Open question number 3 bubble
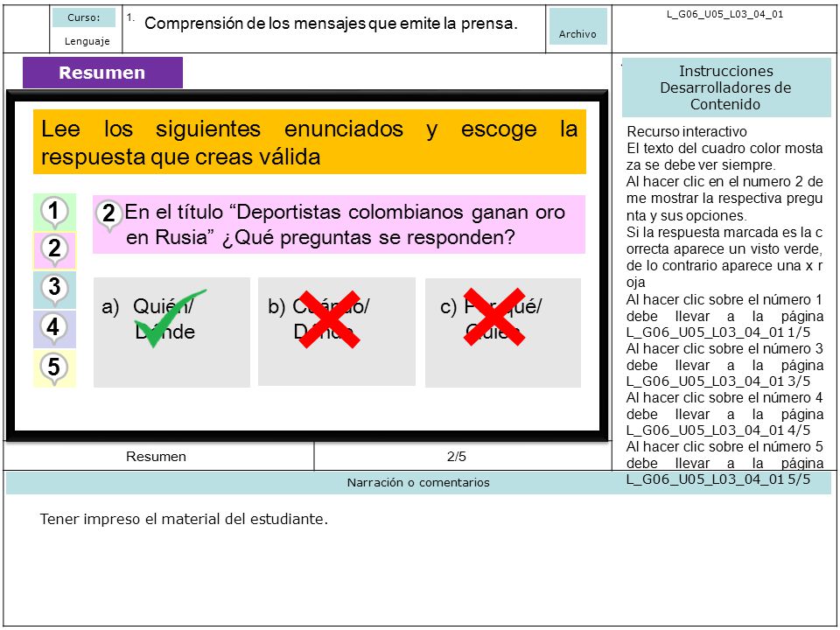This screenshot has width=840, height=630. pos(54,290)
